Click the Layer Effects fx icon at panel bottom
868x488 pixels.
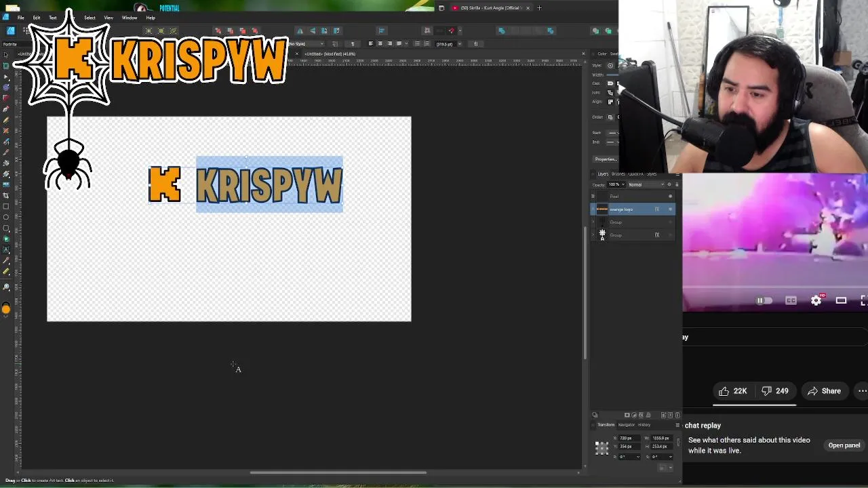[x=641, y=415]
